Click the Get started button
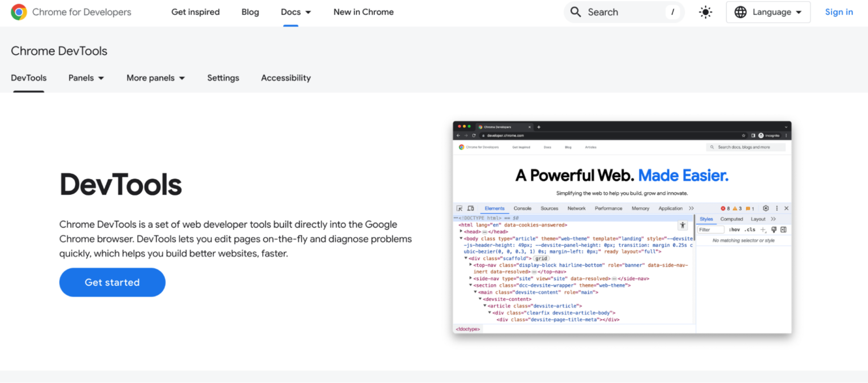868x383 pixels. 112,282
